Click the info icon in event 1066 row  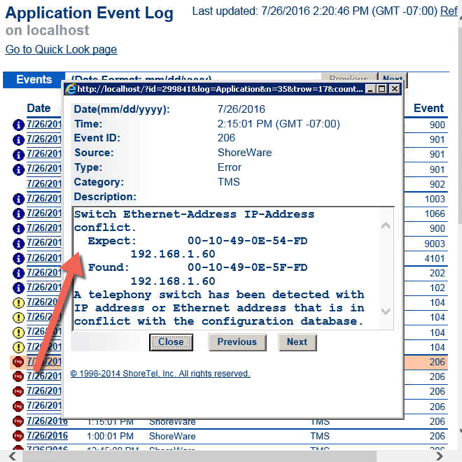[18, 214]
